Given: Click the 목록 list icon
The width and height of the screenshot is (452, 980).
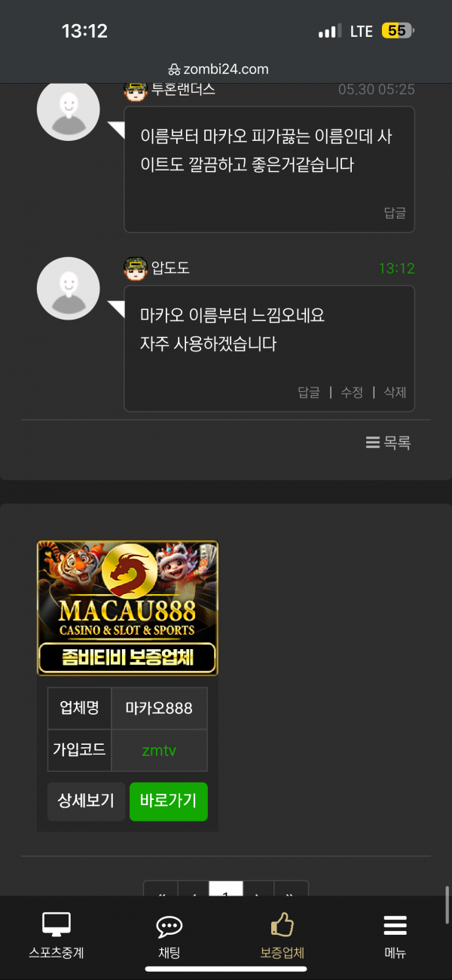Looking at the screenshot, I should (x=373, y=443).
